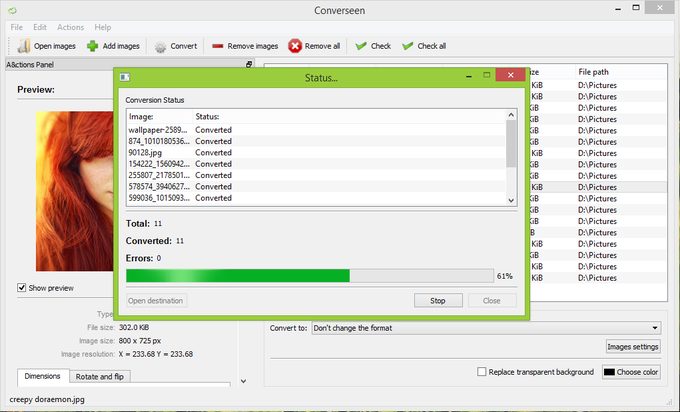This screenshot has height=412, width=680.
Task: Click the scroll down arrow in Conversion Status list
Action: tap(511, 200)
